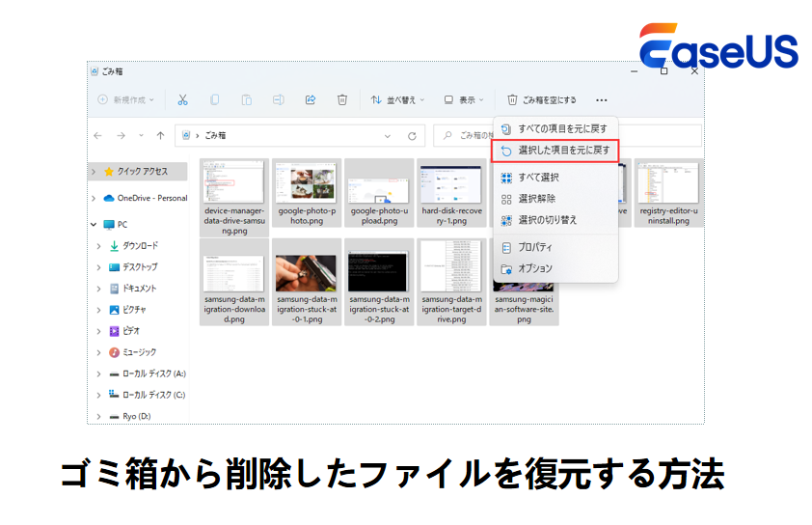Screen dimensions: 812x525
Task: Click the Rename icon in toolbar
Action: click(278, 99)
